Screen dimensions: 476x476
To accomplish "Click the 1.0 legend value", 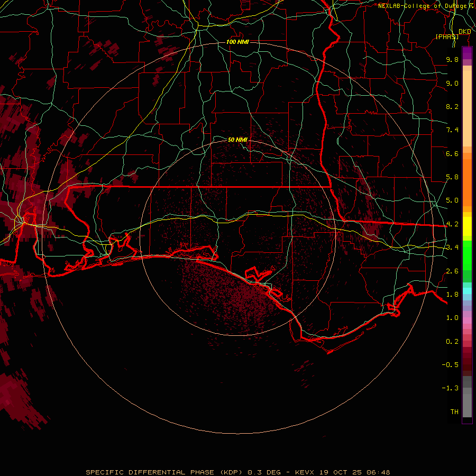I will coord(452,318).
